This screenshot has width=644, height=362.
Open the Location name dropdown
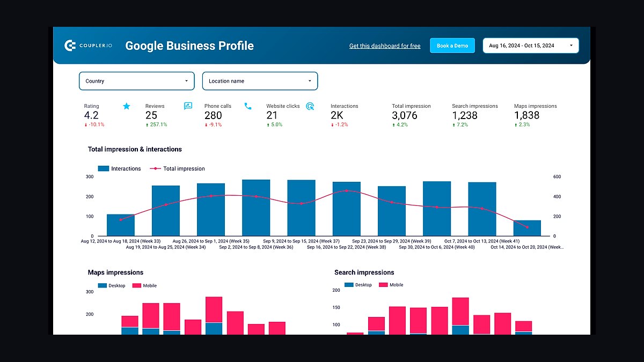260,81
